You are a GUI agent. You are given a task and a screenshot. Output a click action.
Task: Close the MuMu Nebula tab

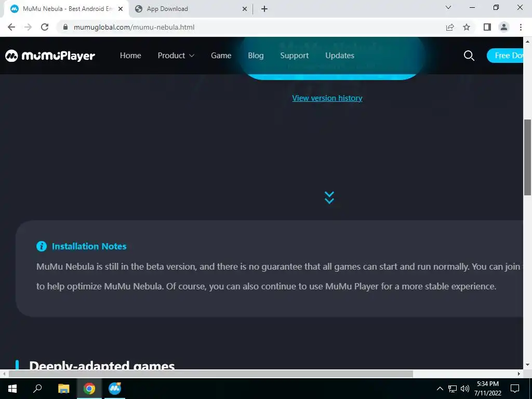[121, 9]
